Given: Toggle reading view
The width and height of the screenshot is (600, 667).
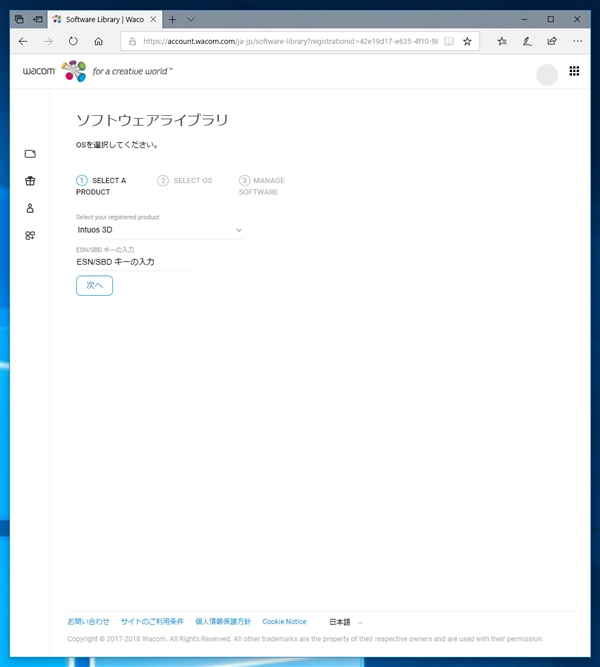Looking at the screenshot, I should (x=449, y=41).
